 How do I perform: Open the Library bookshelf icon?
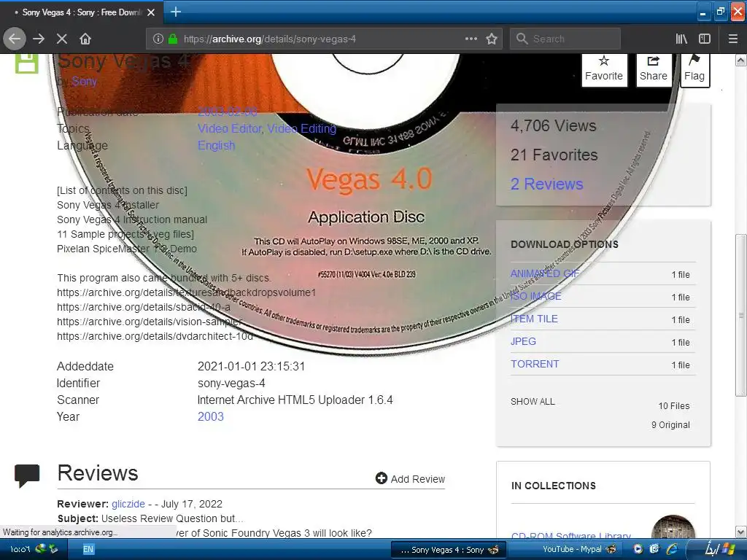pyautogui.click(x=681, y=39)
